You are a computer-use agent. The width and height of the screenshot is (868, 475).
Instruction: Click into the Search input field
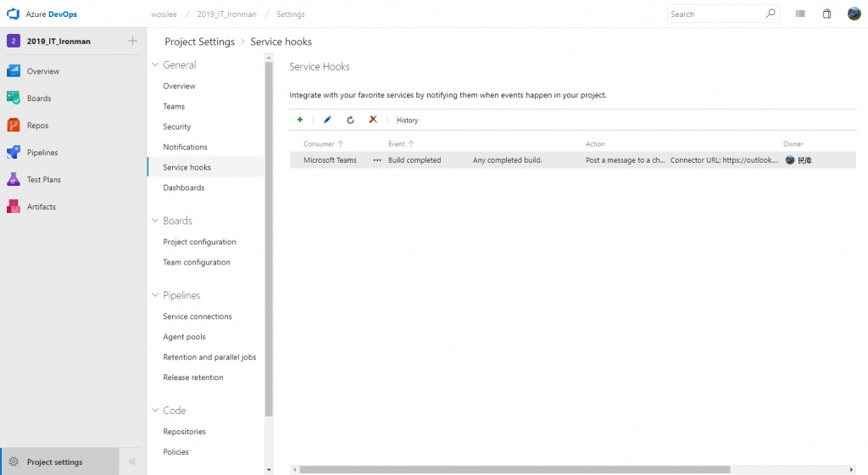pos(715,14)
